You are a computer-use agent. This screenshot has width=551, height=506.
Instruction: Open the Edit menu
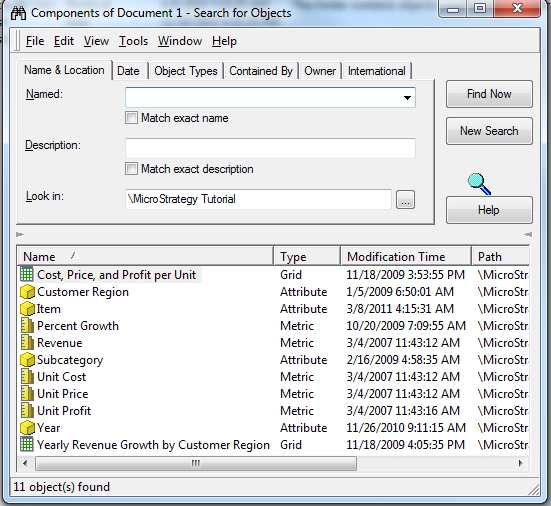[x=64, y=41]
